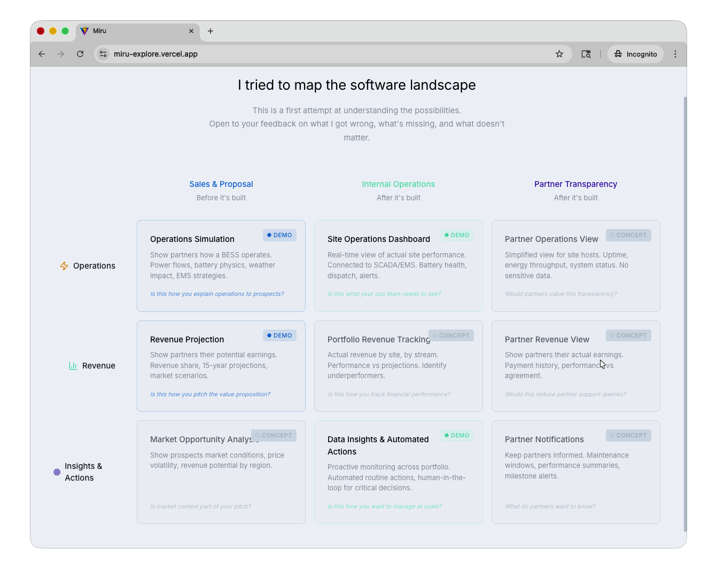The width and height of the screenshot is (717, 588).
Task: Click the target Insights & Actions icon
Action: tap(57, 472)
